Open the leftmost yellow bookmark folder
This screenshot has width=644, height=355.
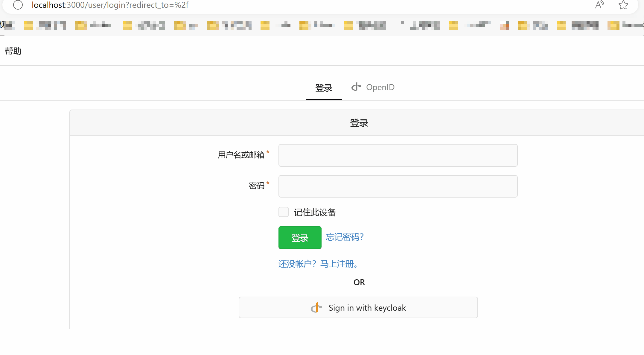[28, 25]
